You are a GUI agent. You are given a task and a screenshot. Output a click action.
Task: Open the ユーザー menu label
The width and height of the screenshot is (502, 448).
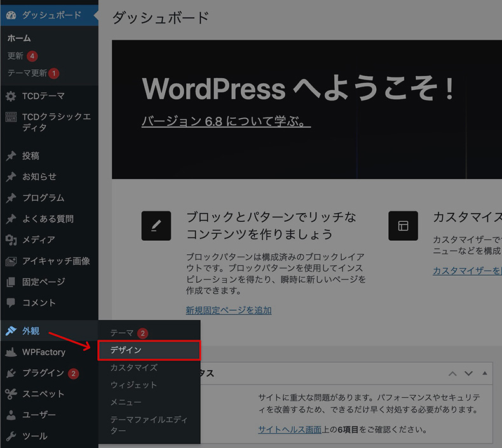tap(39, 415)
